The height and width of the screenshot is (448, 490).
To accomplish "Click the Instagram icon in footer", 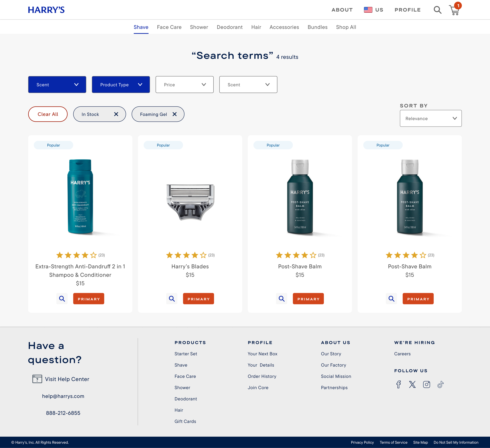I will [x=426, y=384].
